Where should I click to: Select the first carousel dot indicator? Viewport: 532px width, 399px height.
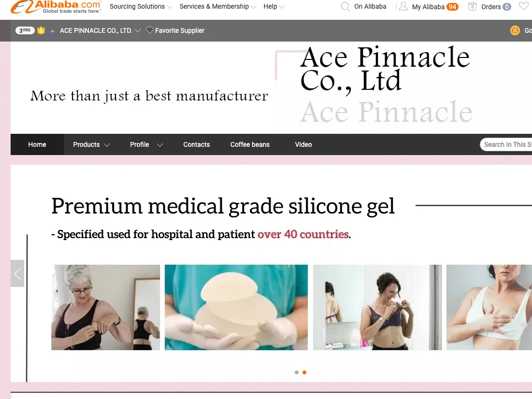point(297,372)
